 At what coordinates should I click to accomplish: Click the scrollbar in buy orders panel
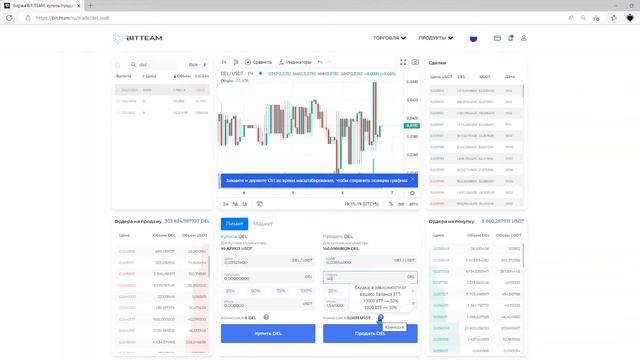tap(523, 255)
